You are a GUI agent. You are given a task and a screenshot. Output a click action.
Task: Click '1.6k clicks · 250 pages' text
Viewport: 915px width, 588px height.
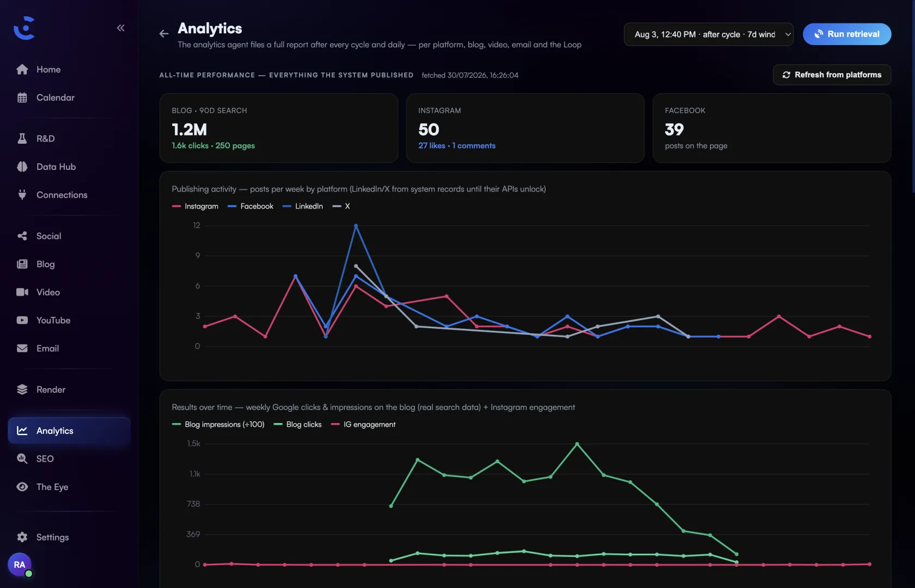[213, 146]
